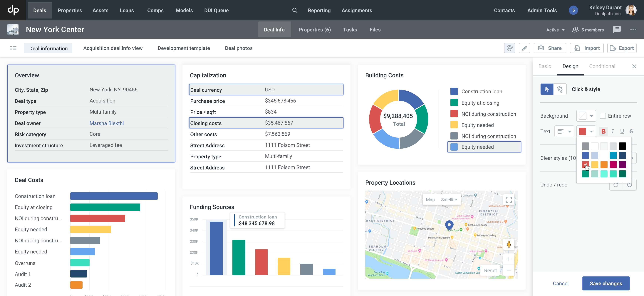Click the Street View pegman icon
The image size is (644, 296).
pyautogui.click(x=509, y=244)
